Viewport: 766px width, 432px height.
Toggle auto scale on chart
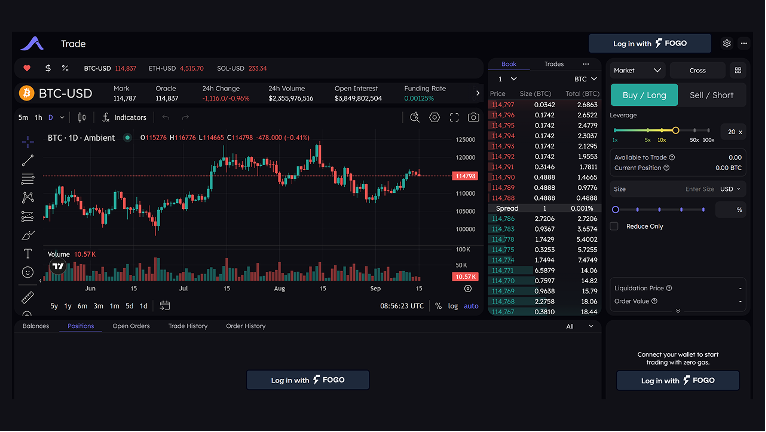(471, 306)
